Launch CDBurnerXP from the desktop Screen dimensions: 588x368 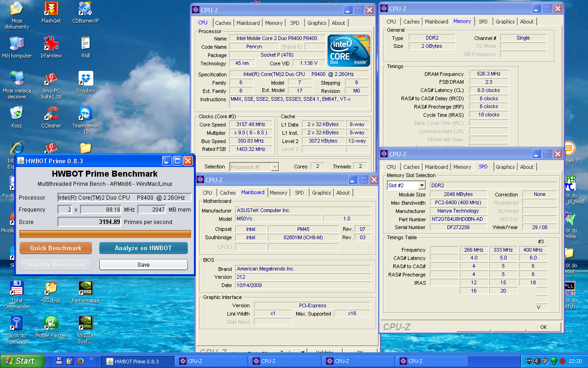point(85,13)
